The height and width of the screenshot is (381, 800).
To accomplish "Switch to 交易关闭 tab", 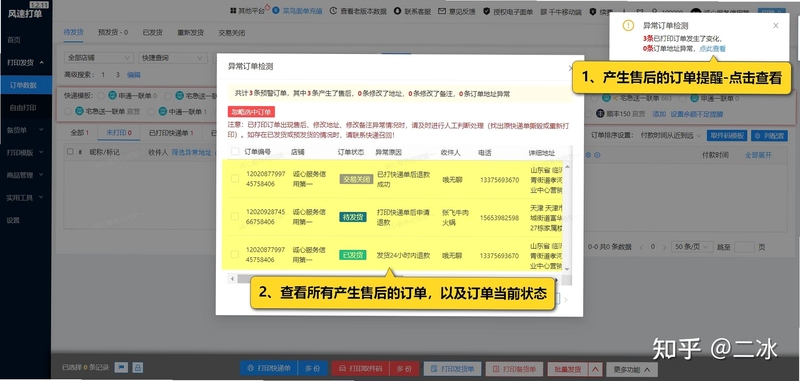I will [232, 32].
